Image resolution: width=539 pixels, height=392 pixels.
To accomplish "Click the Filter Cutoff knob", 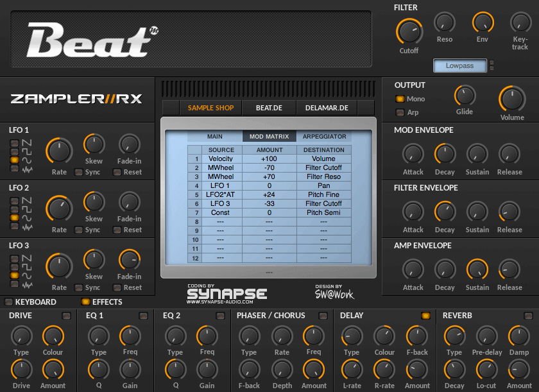I will (409, 31).
